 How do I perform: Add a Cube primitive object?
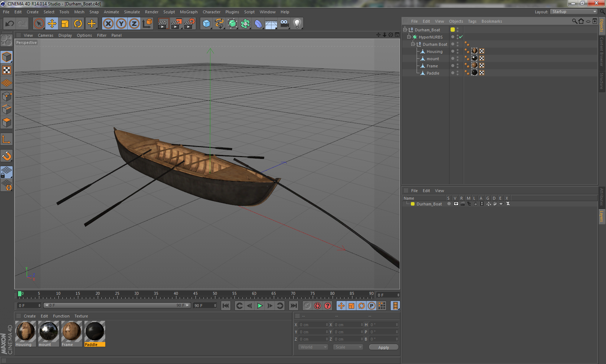tap(206, 24)
